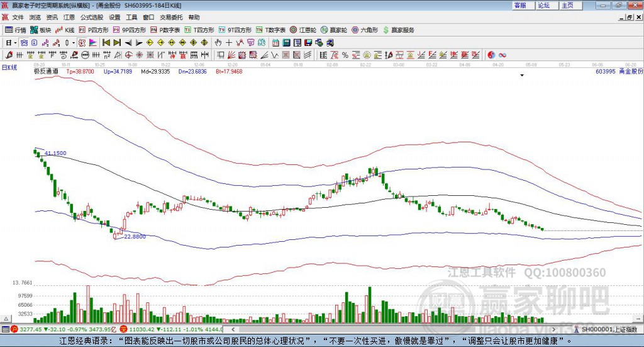Click the 41.1500 high price label
This screenshot has height=347, width=644.
(55, 153)
